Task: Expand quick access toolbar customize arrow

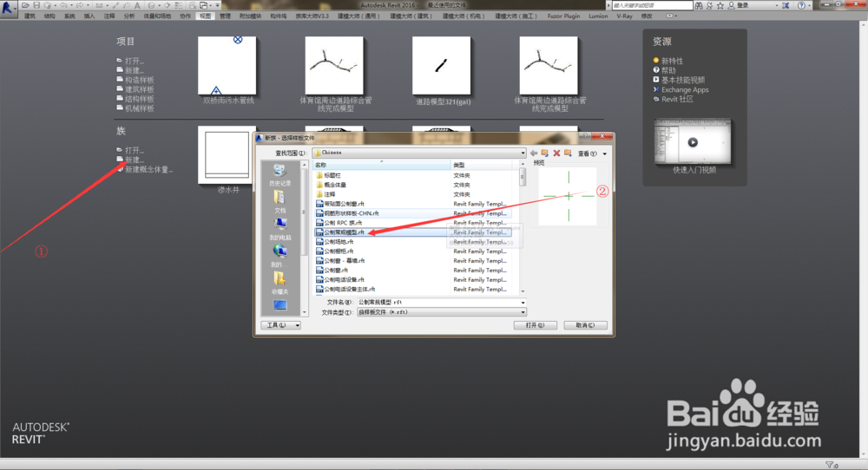Action: 218,5
